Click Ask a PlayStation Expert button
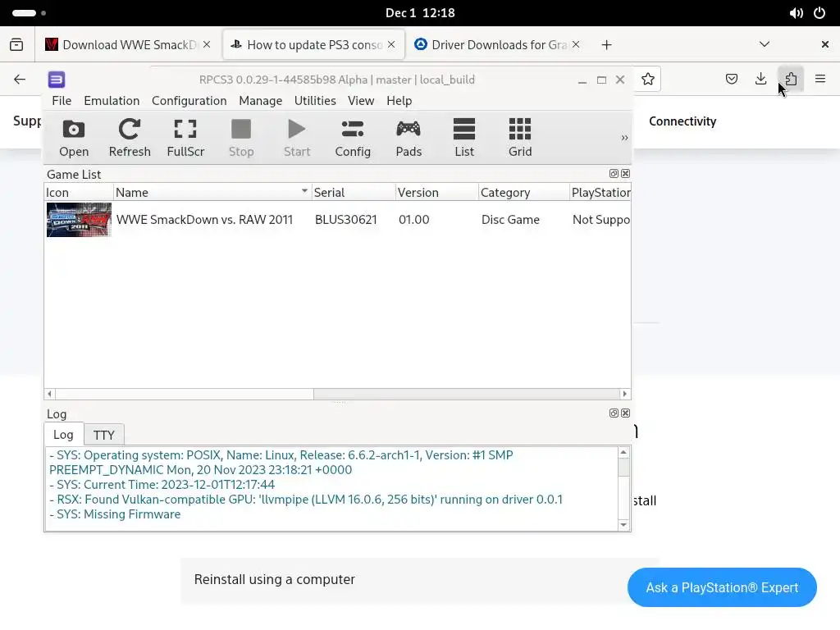Viewport: 840px width, 630px height. click(722, 587)
